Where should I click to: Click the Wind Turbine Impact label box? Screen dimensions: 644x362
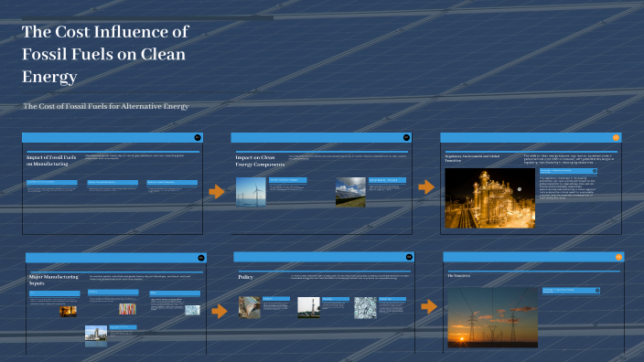click(288, 180)
